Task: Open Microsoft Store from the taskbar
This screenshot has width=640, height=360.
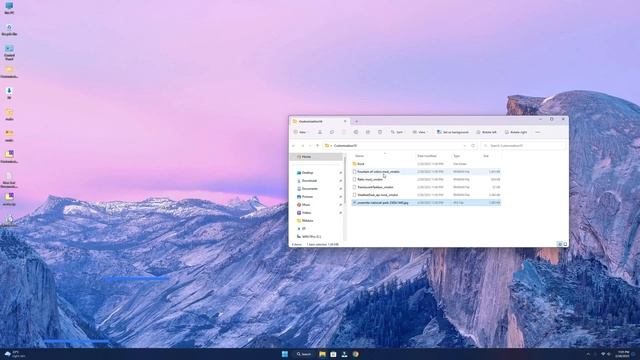Action: tap(333, 354)
